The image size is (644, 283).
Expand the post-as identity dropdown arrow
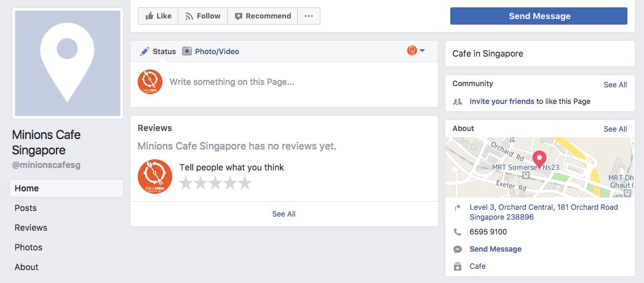pos(422,50)
